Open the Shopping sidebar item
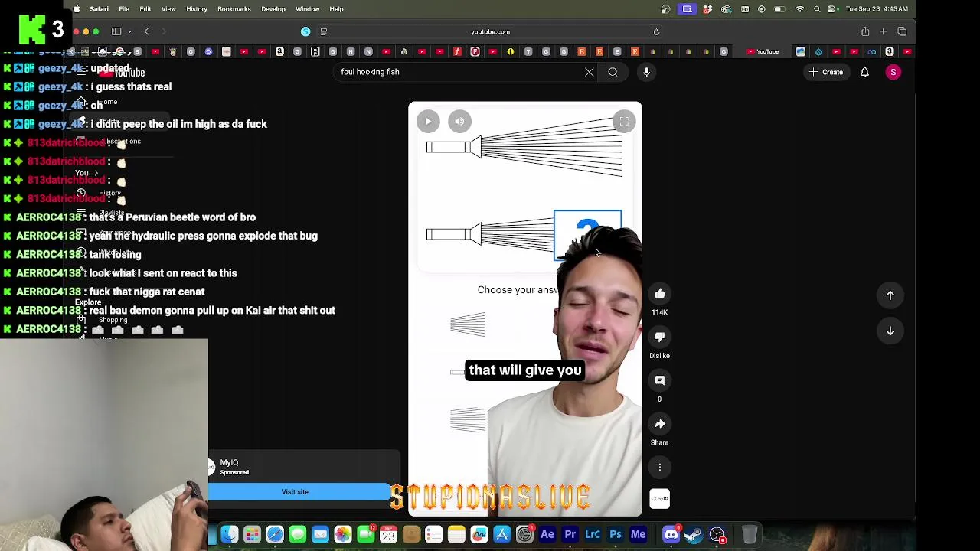Screen dimensions: 980x551 tap(113, 320)
